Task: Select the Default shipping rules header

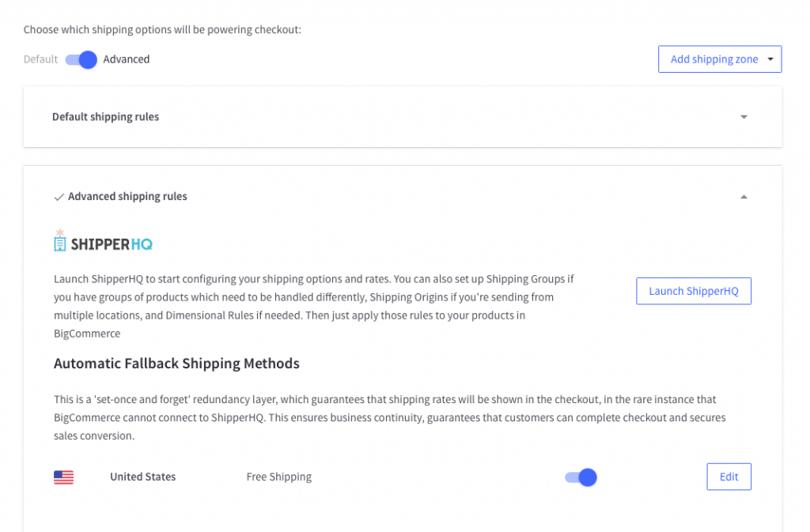Action: (x=106, y=117)
